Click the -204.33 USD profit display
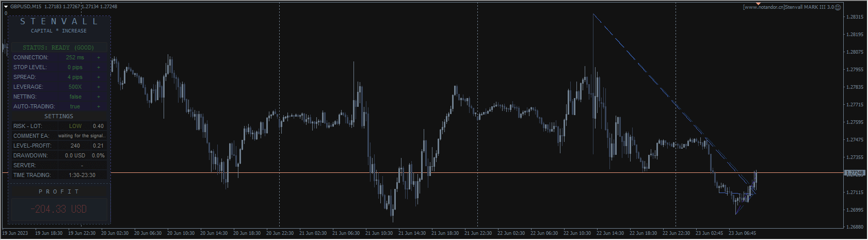The height and width of the screenshot is (240, 868). pyautogui.click(x=58, y=210)
